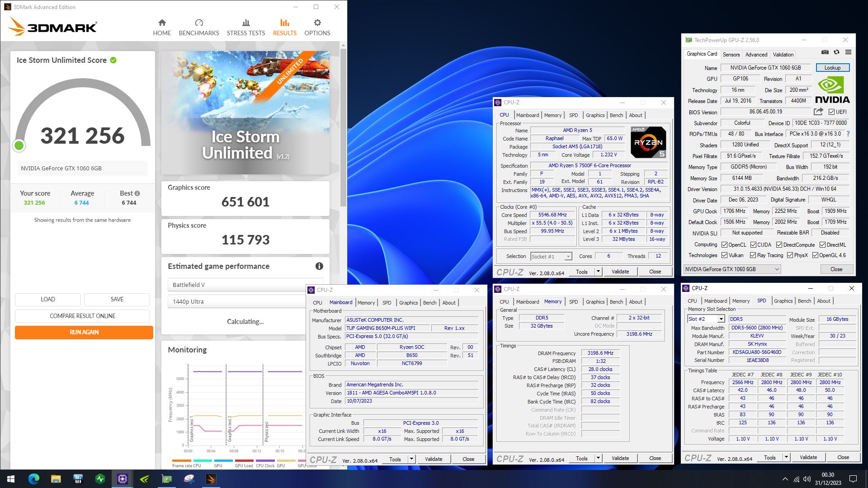Open the Battlefield V game dropdown
The height and width of the screenshot is (488, 868).
(x=245, y=285)
